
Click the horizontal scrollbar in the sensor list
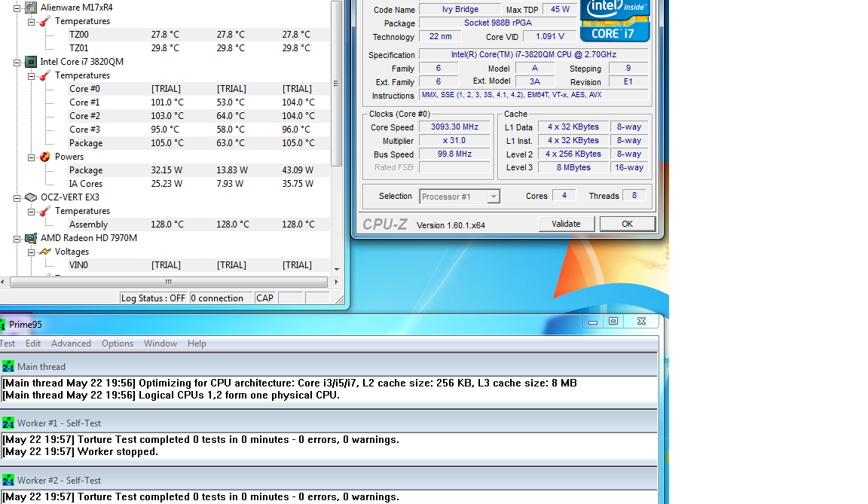click(x=167, y=282)
